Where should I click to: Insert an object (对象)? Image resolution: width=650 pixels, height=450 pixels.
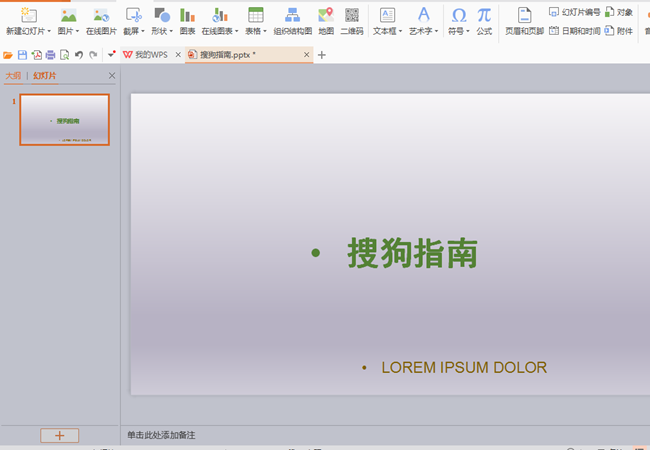[619, 12]
